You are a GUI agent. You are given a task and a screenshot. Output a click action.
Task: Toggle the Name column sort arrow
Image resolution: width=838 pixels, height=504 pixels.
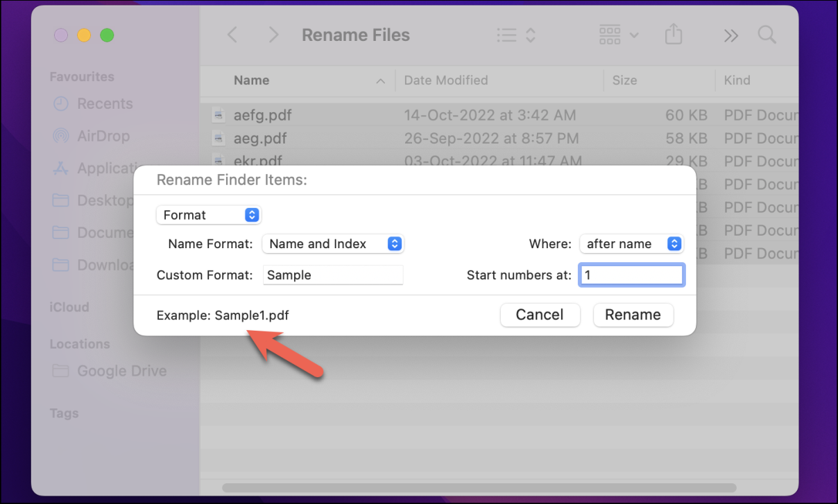point(380,81)
